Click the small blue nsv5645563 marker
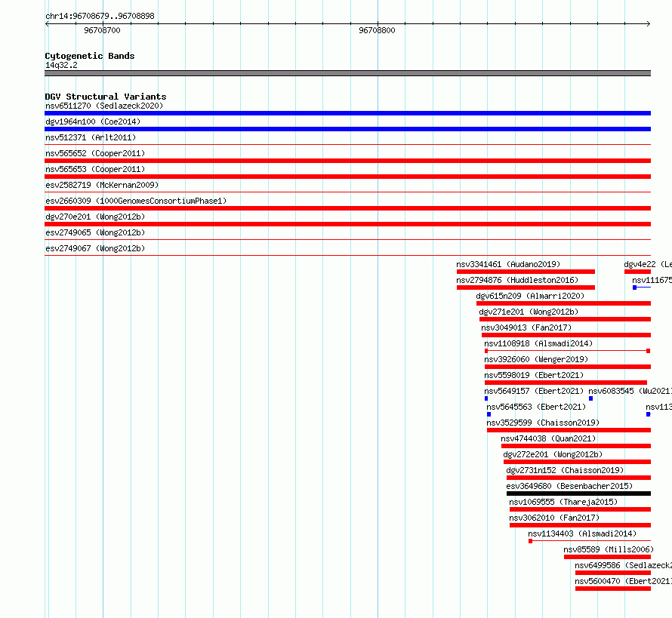 coord(489,414)
